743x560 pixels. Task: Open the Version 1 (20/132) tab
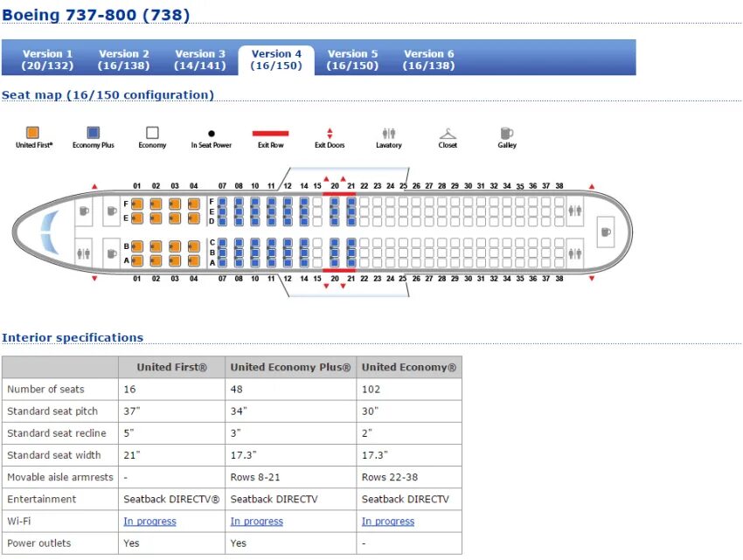tap(47, 59)
